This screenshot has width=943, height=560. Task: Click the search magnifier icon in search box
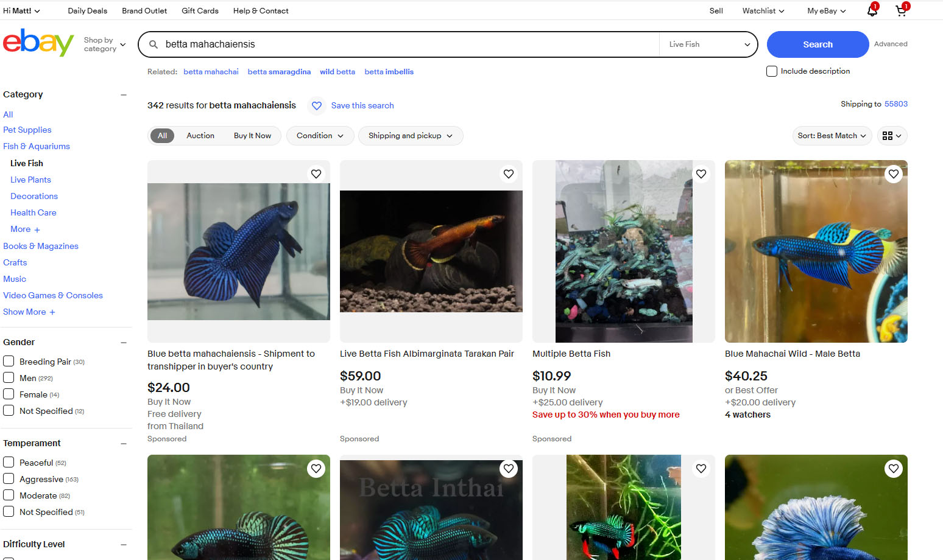[x=154, y=44]
